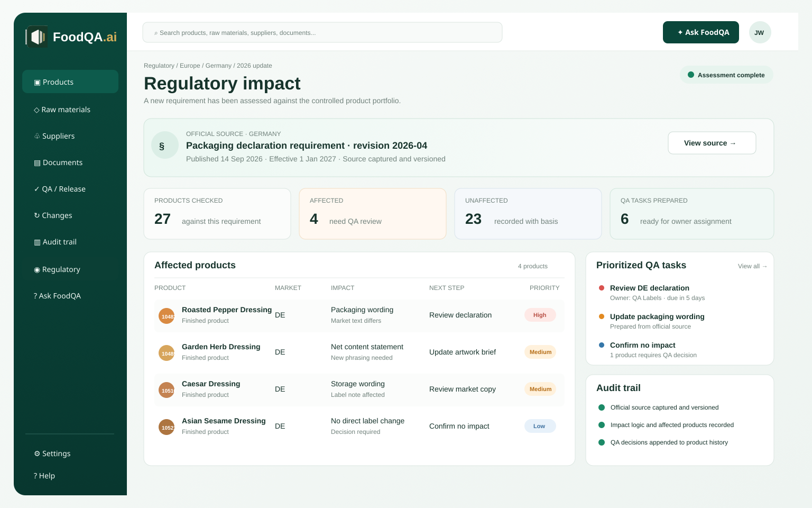This screenshot has height=508, width=812.
Task: Click the High priority badge
Action: (540, 315)
